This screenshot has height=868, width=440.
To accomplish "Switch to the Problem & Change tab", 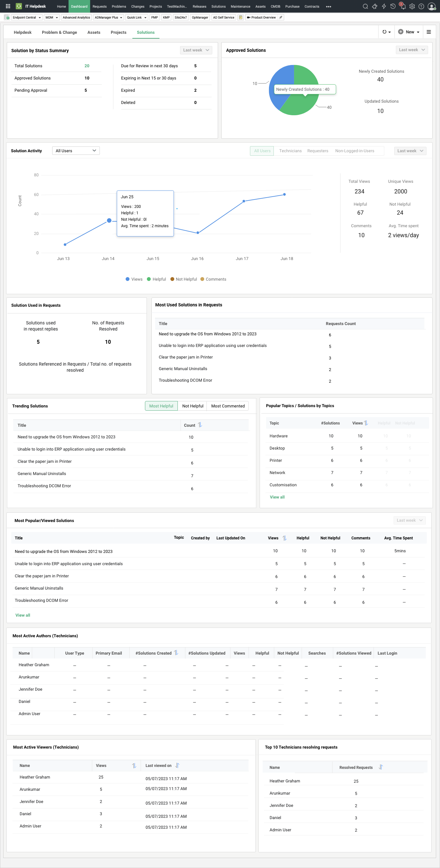I will click(59, 33).
